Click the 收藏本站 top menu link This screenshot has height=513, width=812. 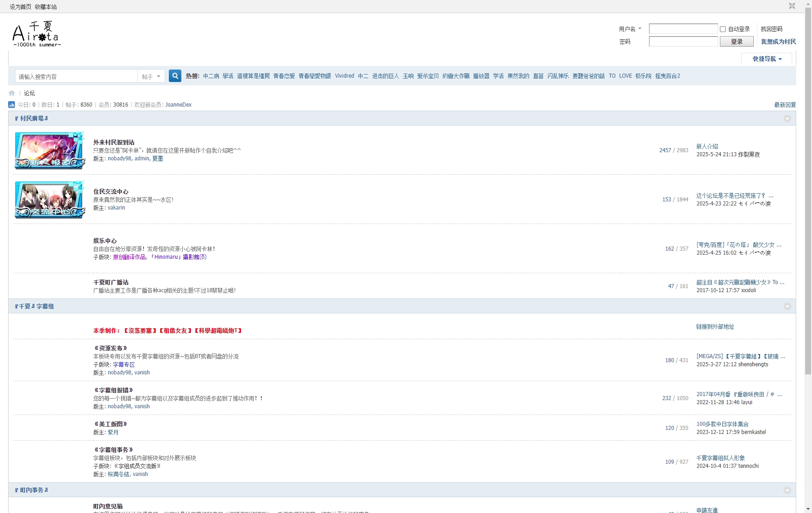46,7
